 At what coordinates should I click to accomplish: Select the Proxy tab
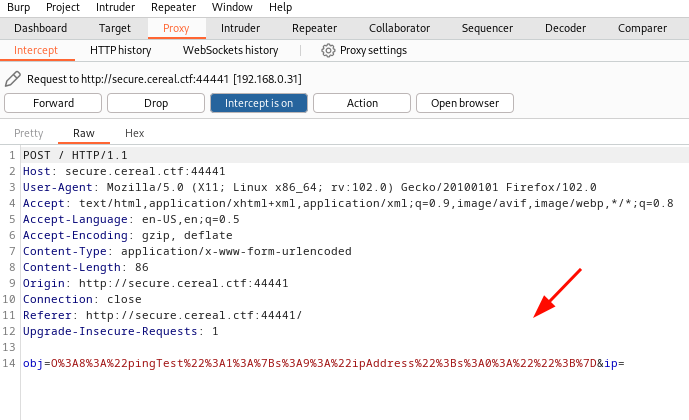point(176,28)
